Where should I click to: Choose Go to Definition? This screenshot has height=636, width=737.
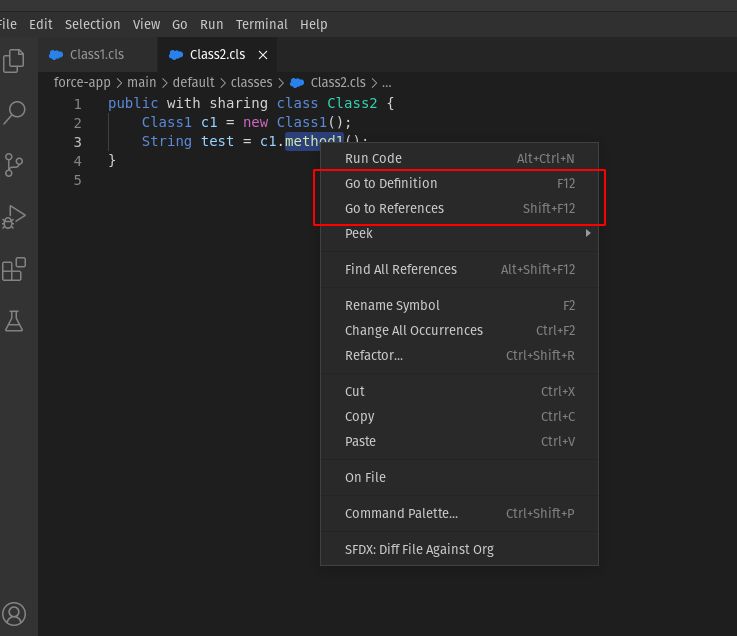tap(459, 183)
